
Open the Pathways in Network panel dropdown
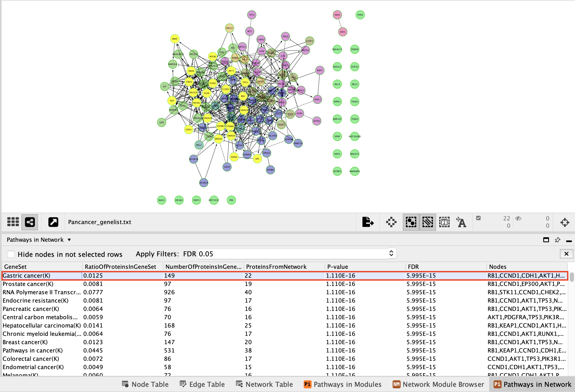click(x=69, y=240)
